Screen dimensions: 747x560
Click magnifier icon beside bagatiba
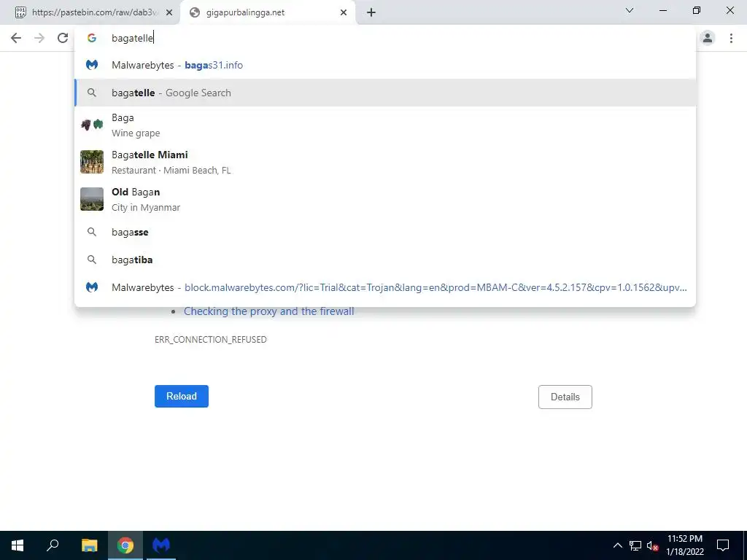point(92,260)
